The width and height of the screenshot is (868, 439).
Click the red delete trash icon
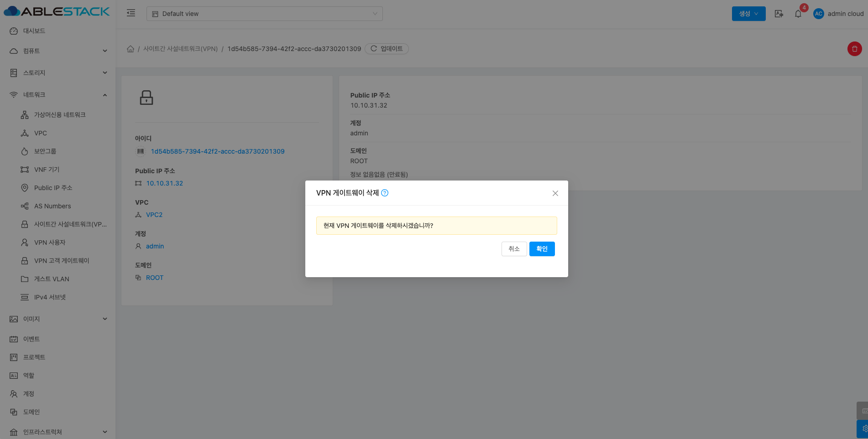[855, 49]
